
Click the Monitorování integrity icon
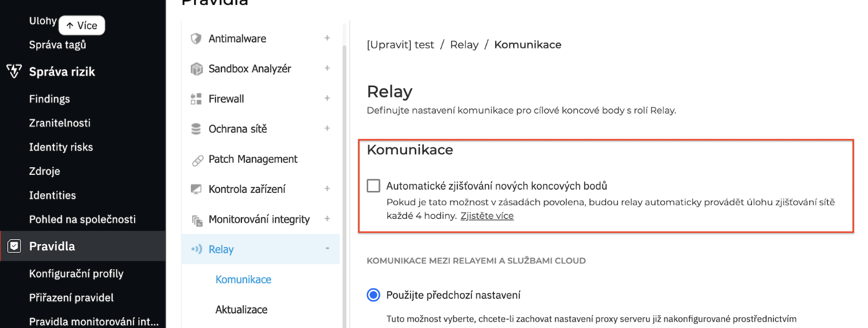click(197, 220)
